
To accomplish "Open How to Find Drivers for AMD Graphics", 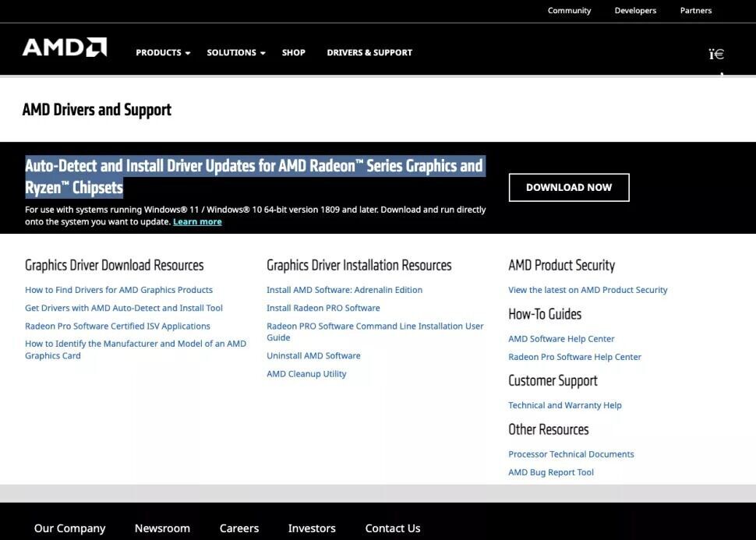I will tap(118, 290).
